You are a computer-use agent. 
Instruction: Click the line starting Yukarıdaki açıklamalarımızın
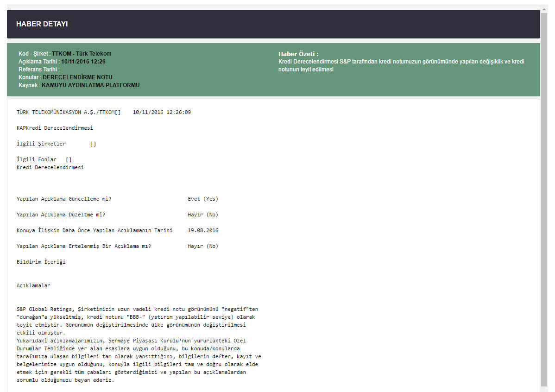[x=131, y=341]
